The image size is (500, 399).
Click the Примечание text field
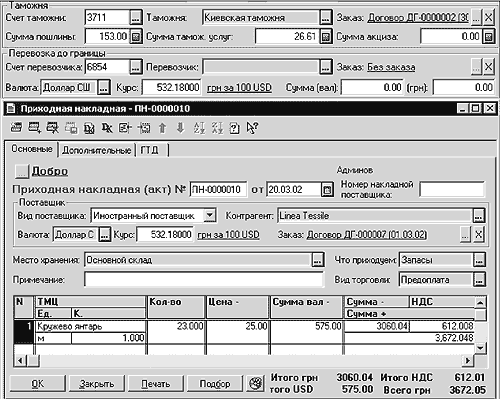(x=204, y=279)
